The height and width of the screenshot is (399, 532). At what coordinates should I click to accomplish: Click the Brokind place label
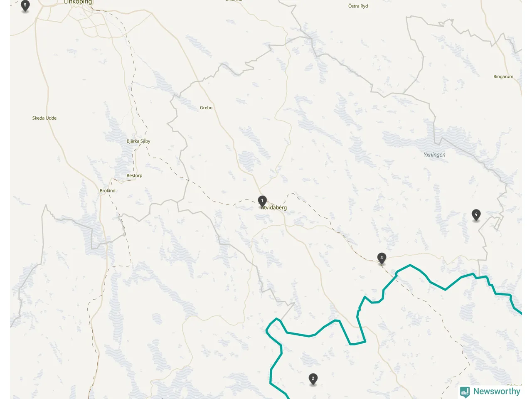108,191
